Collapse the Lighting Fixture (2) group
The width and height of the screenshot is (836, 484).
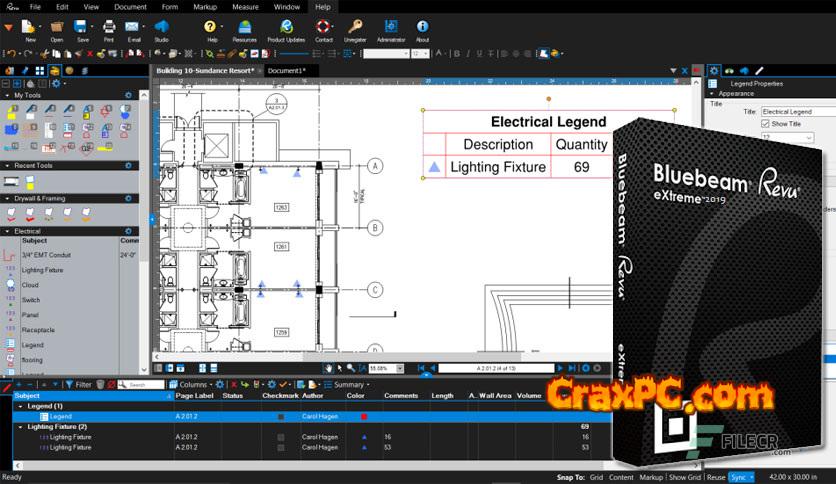coord(21,427)
